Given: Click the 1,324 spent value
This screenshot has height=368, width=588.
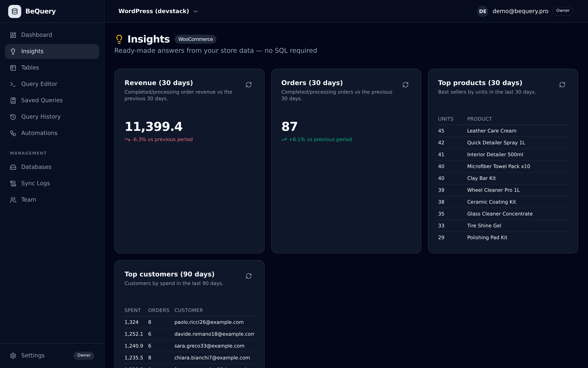Looking at the screenshot, I should click(131, 322).
